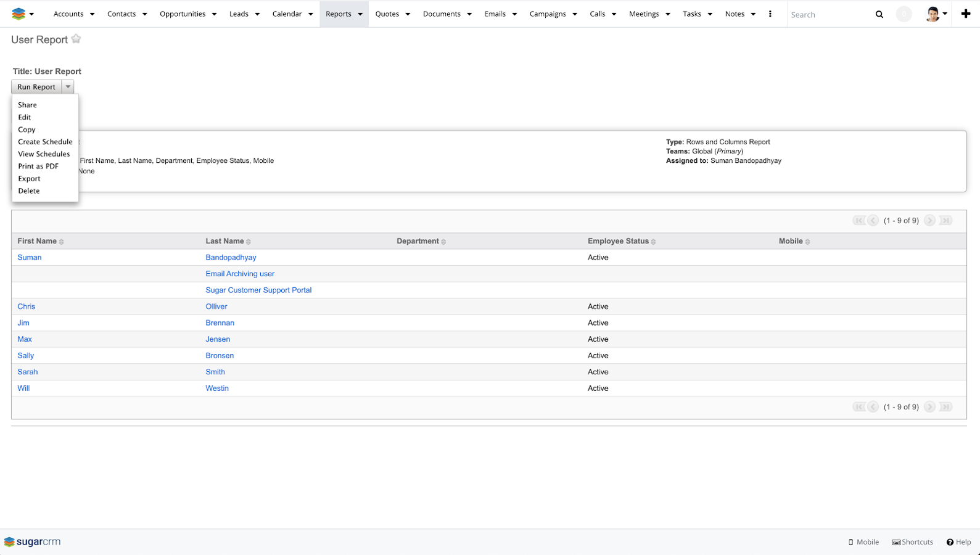Screen dimensions: 980x555
Task: Click the SugarCRM cube logo icon
Action: pyautogui.click(x=19, y=14)
